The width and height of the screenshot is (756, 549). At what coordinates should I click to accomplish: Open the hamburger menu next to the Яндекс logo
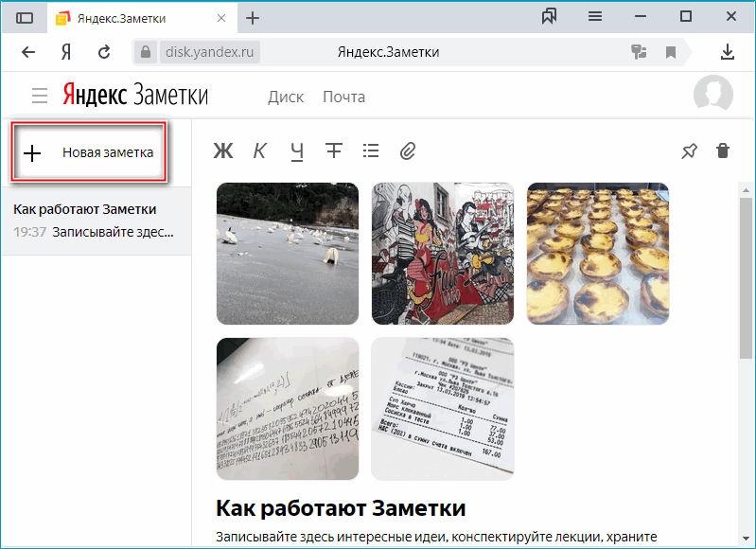40,96
